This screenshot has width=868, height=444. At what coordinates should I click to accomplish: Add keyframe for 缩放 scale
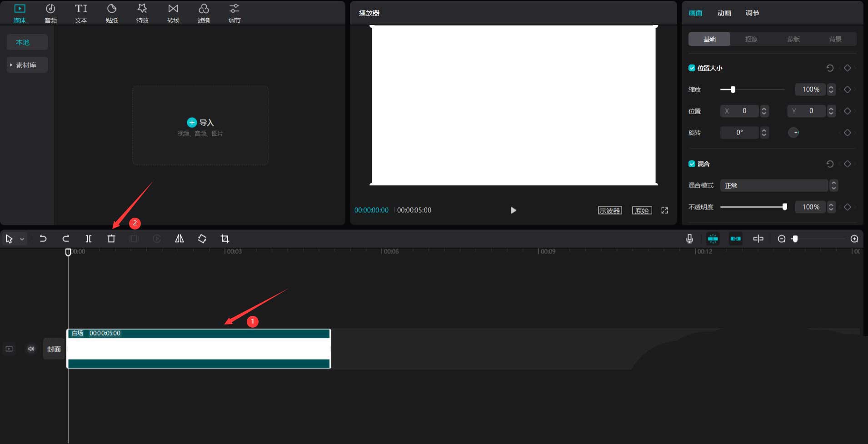click(x=847, y=90)
